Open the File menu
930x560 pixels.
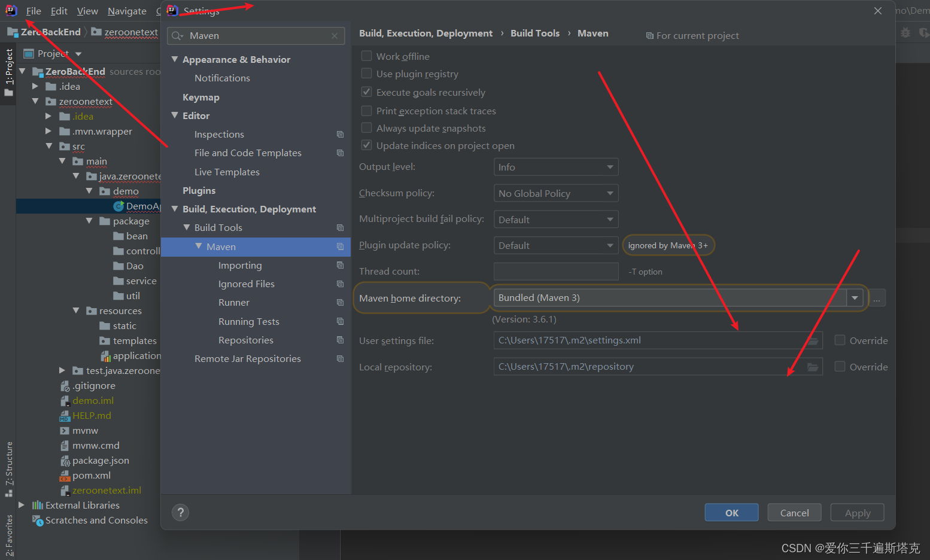34,11
